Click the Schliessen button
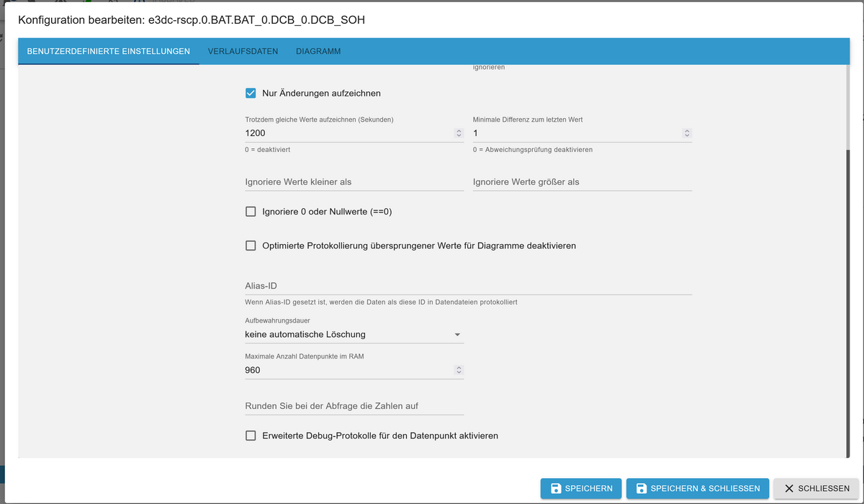 (x=816, y=488)
